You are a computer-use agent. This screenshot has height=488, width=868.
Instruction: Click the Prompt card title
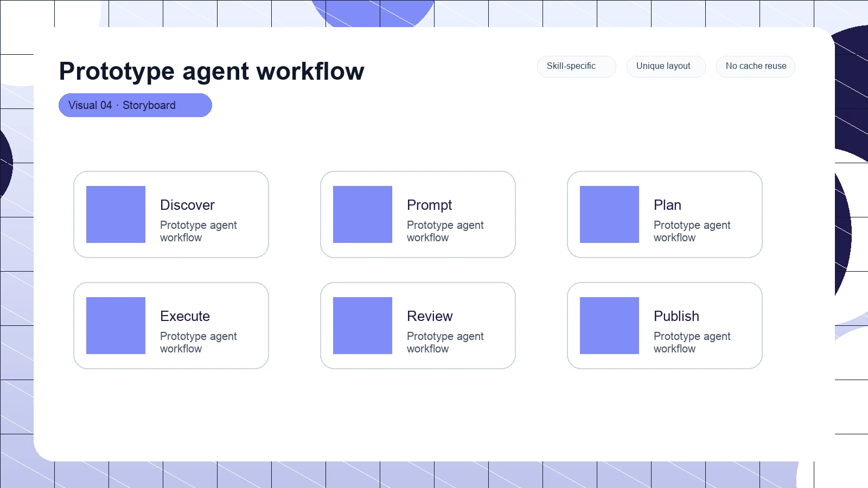(x=429, y=205)
